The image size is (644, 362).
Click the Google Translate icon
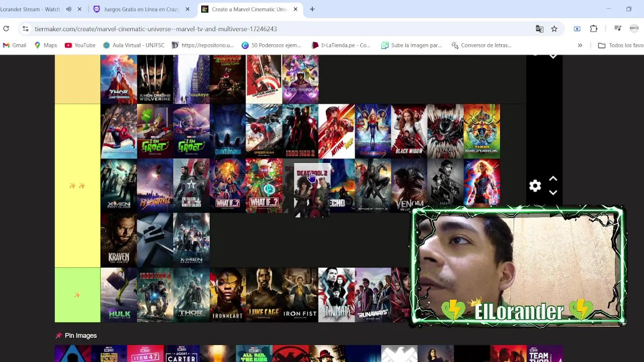pos(539,29)
